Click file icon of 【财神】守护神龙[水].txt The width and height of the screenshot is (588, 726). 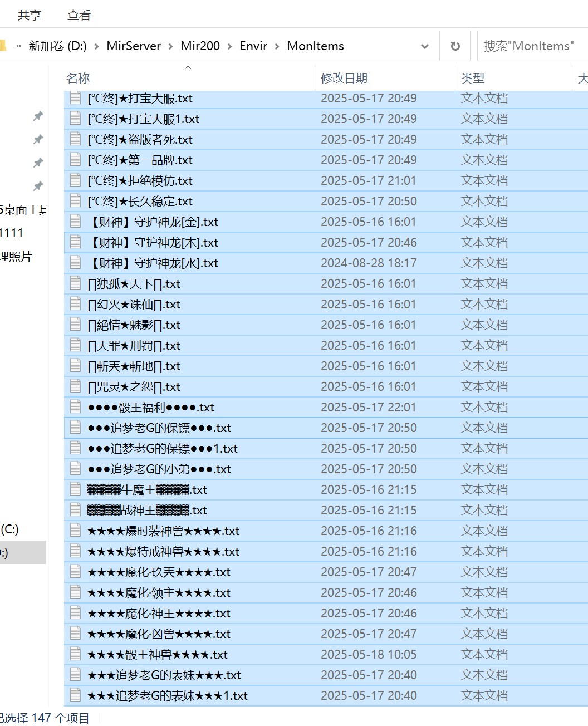pos(75,263)
